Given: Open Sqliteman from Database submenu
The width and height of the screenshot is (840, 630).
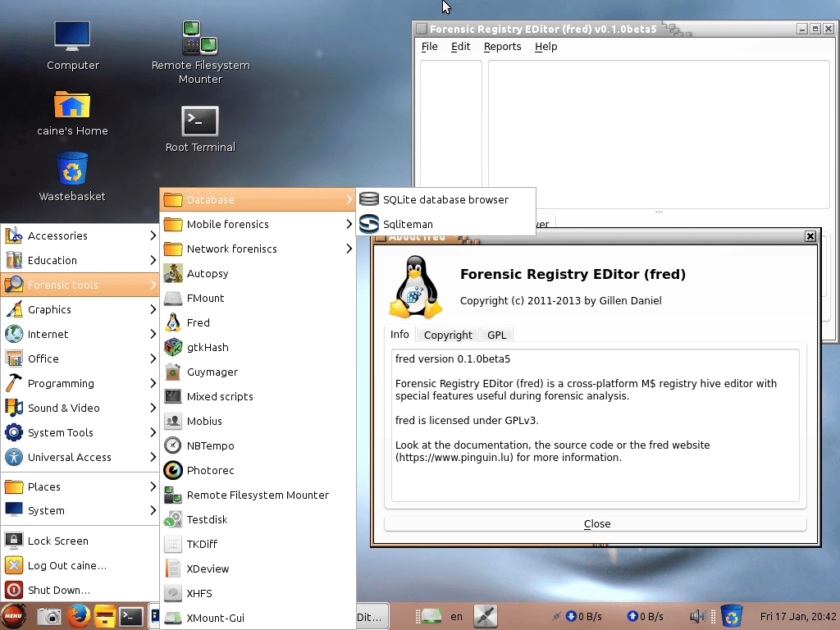Looking at the screenshot, I should (445, 224).
